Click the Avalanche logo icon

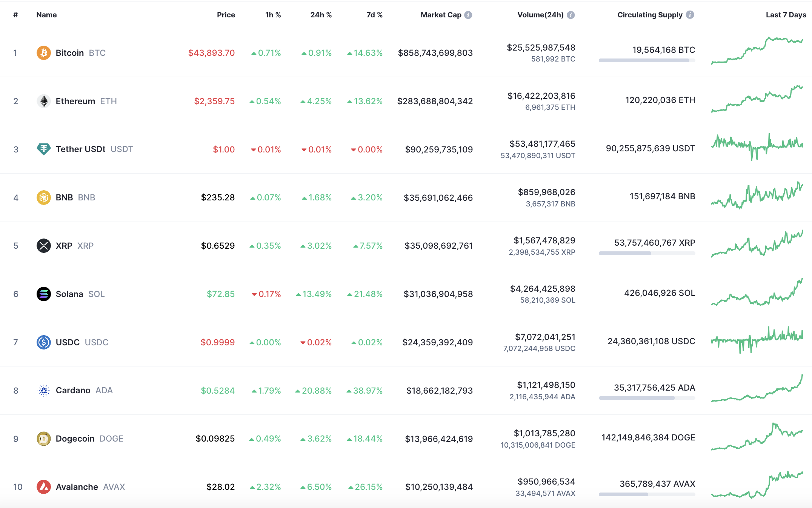44,487
